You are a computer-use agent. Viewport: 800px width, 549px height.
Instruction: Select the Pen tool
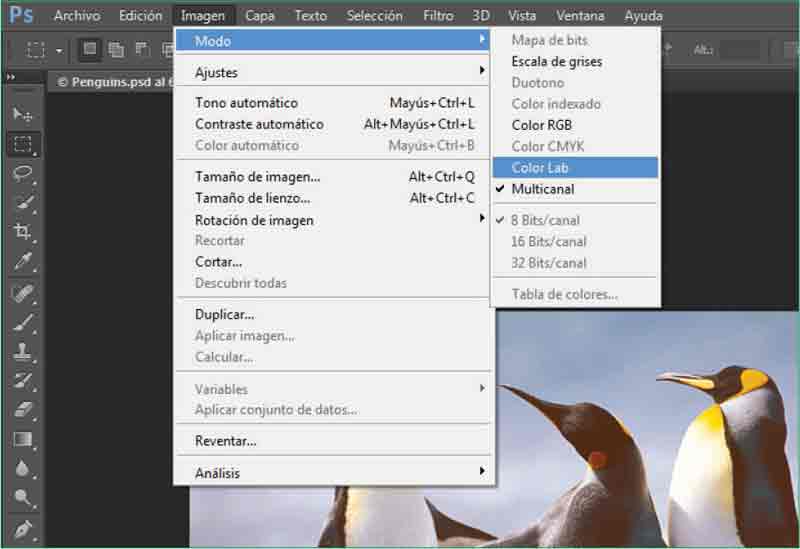coord(23,527)
